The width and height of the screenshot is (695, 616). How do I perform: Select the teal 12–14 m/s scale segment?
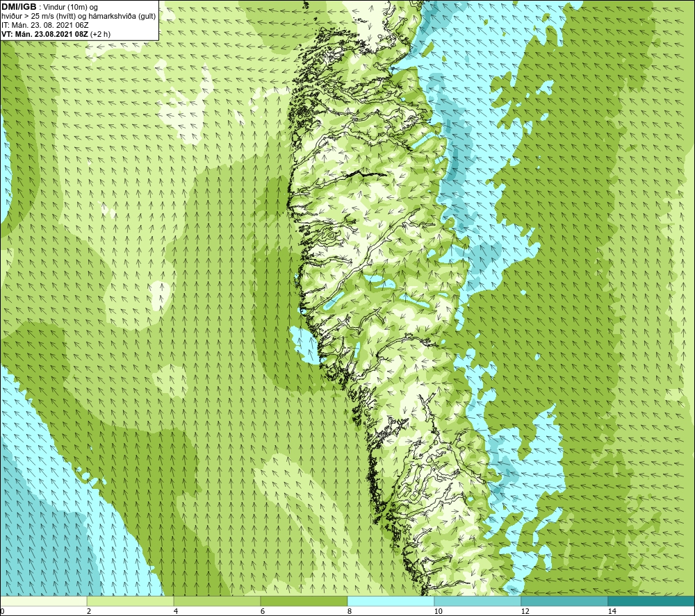564,601
